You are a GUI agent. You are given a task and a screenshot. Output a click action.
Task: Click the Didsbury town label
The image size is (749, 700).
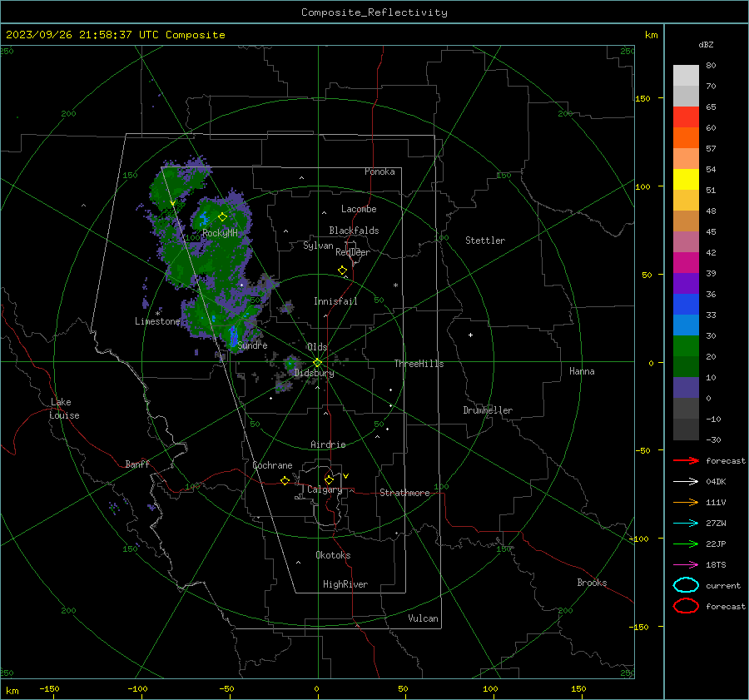point(314,373)
